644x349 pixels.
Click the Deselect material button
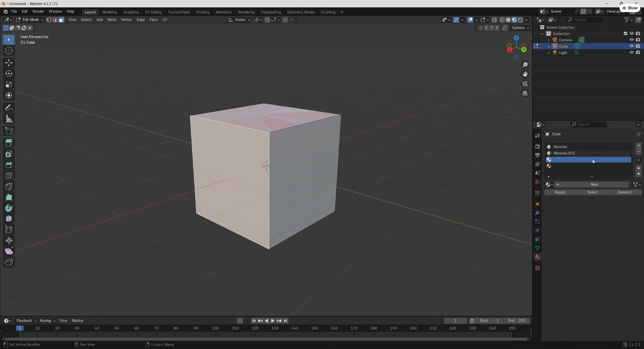pos(625,192)
